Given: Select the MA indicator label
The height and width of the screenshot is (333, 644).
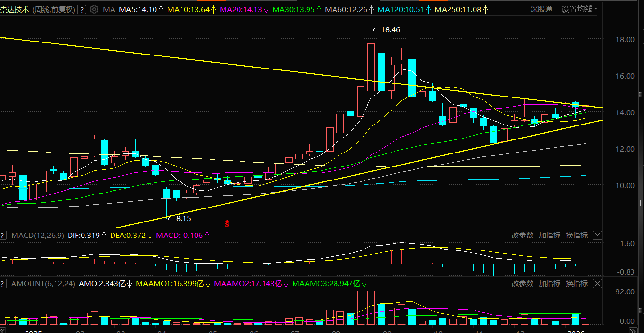Looking at the screenshot, I should tap(108, 9).
